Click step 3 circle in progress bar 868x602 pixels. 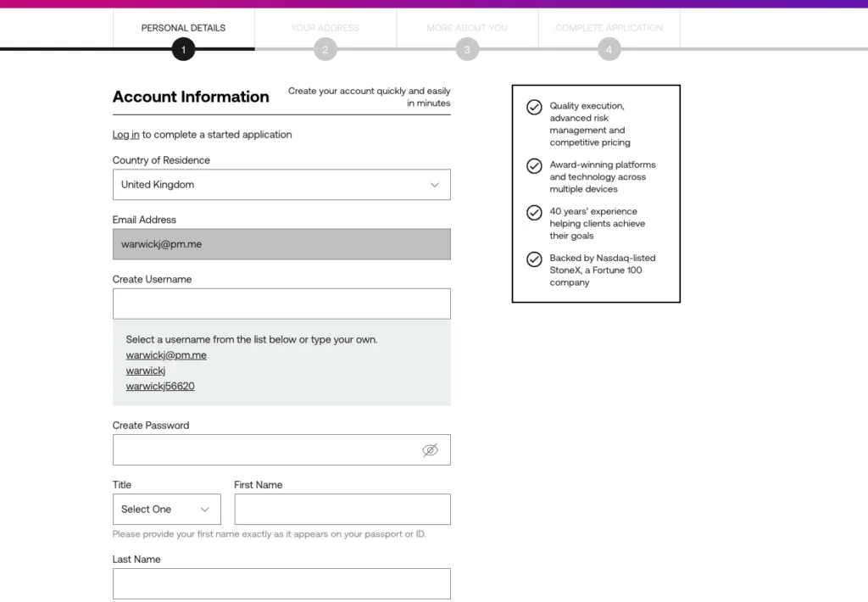point(466,50)
